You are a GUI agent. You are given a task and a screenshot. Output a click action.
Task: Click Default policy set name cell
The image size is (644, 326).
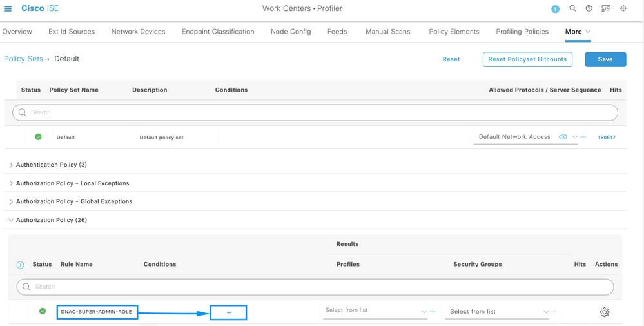click(66, 138)
